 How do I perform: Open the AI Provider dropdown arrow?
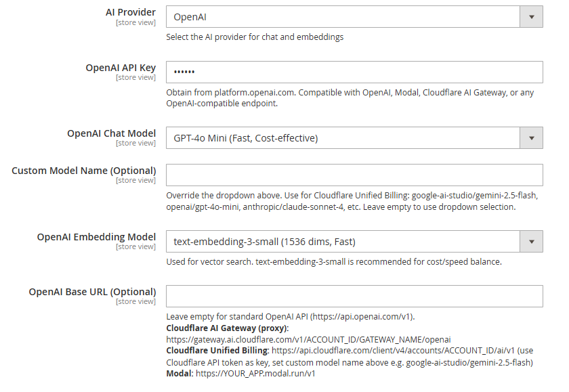tap(531, 17)
